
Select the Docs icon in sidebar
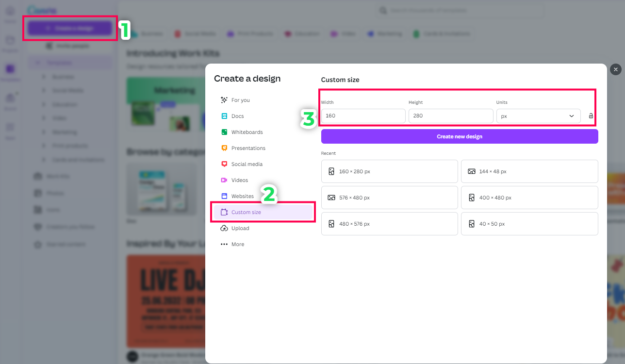[x=224, y=116]
